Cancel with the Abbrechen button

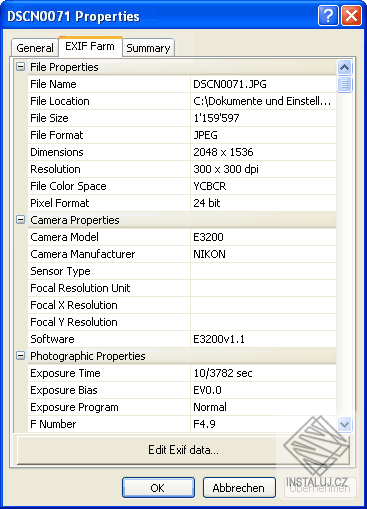239,488
